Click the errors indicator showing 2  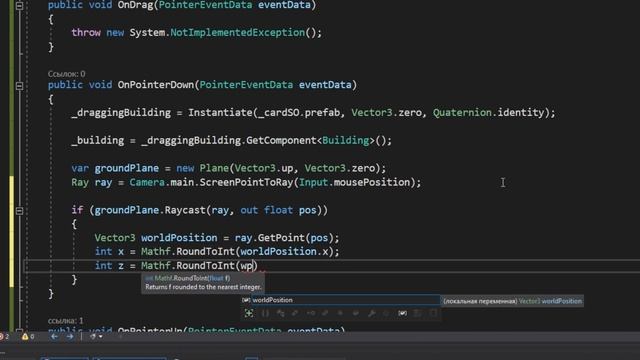pyautogui.click(x=4, y=336)
